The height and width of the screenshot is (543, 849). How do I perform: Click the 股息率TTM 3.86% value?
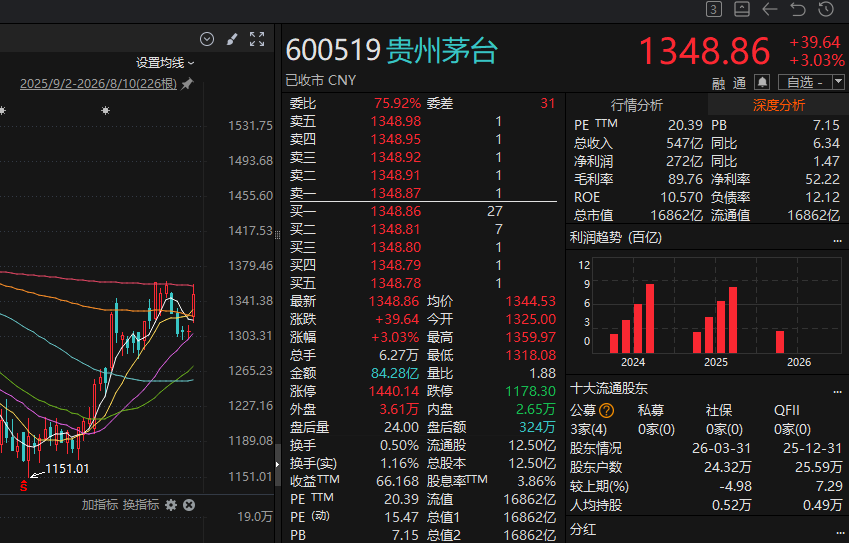(537, 481)
